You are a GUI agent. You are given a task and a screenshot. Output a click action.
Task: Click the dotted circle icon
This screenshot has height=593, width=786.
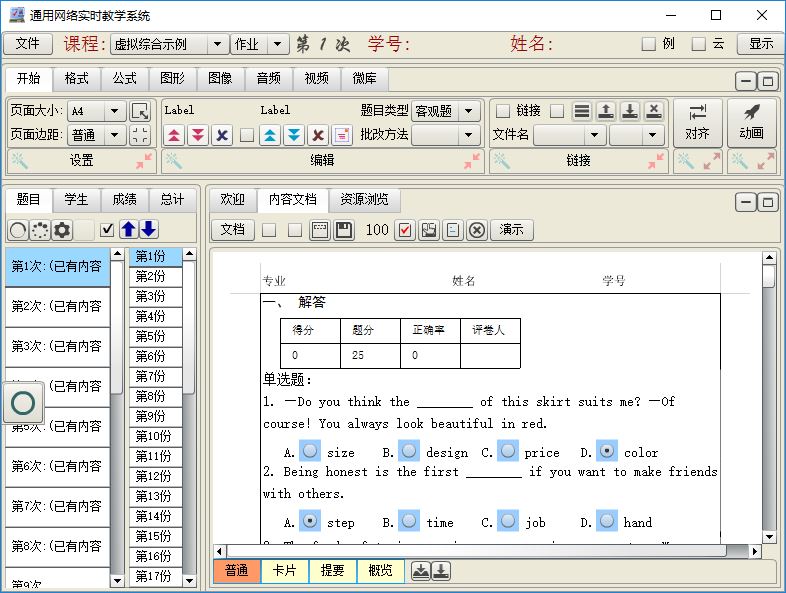[x=40, y=230]
